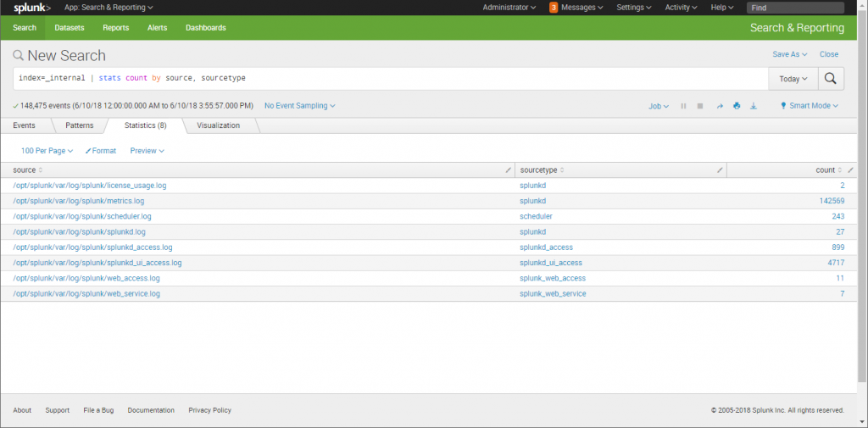Click the scheduler.log source cell
This screenshot has height=428, width=868.
pos(82,216)
